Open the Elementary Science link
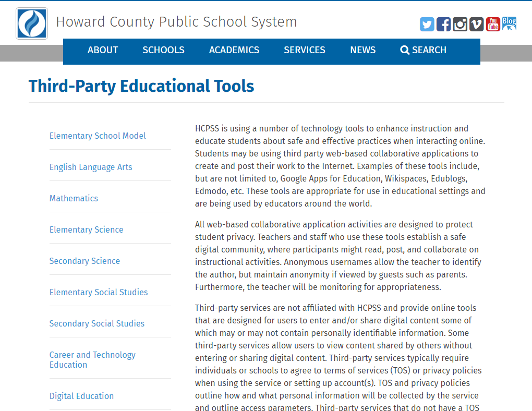Viewport: 532px width, 411px height. [87, 230]
